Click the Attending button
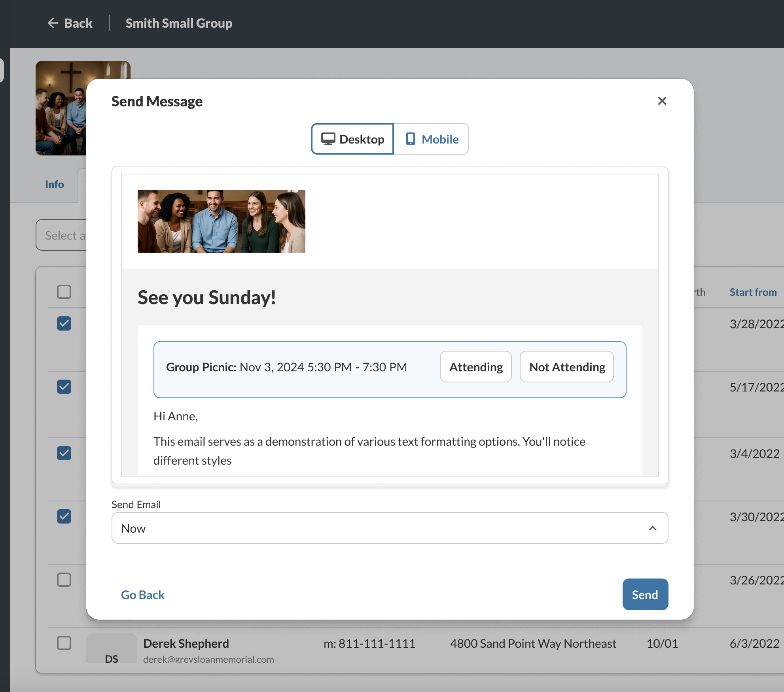This screenshot has height=692, width=784. coord(475,367)
